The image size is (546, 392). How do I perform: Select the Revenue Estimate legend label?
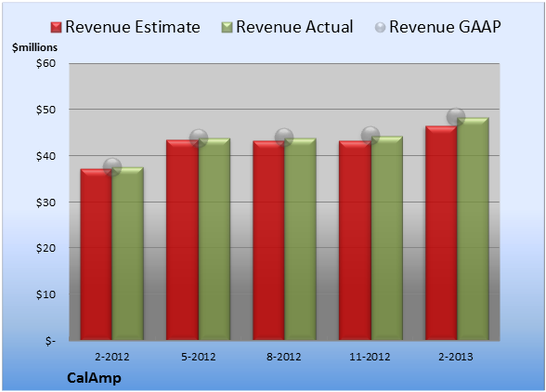133,27
